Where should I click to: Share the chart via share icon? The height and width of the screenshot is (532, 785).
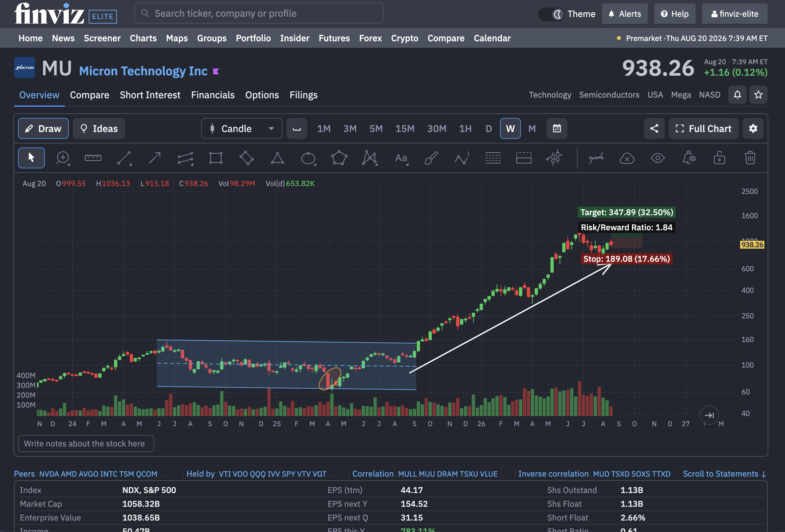click(654, 128)
